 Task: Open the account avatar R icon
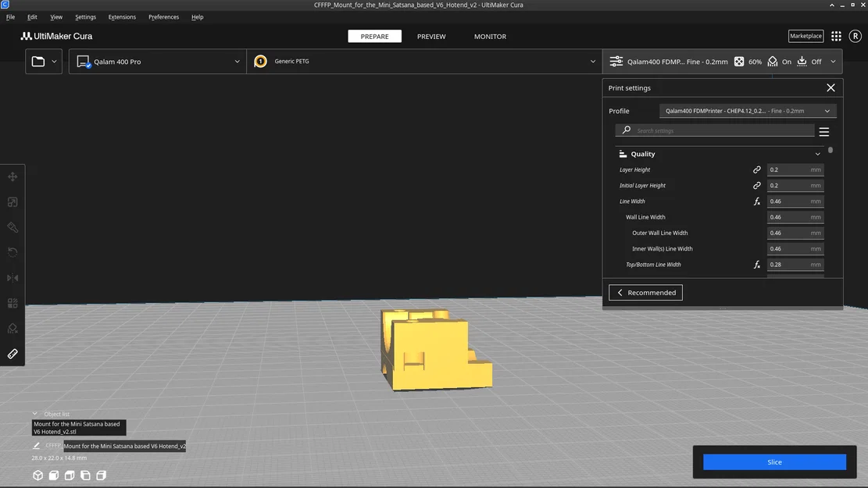click(855, 36)
